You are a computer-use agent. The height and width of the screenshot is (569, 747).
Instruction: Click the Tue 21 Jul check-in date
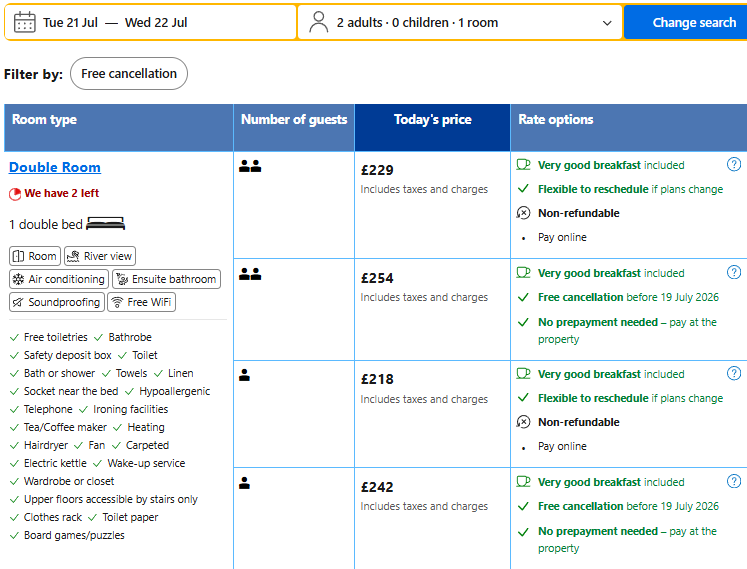[71, 22]
